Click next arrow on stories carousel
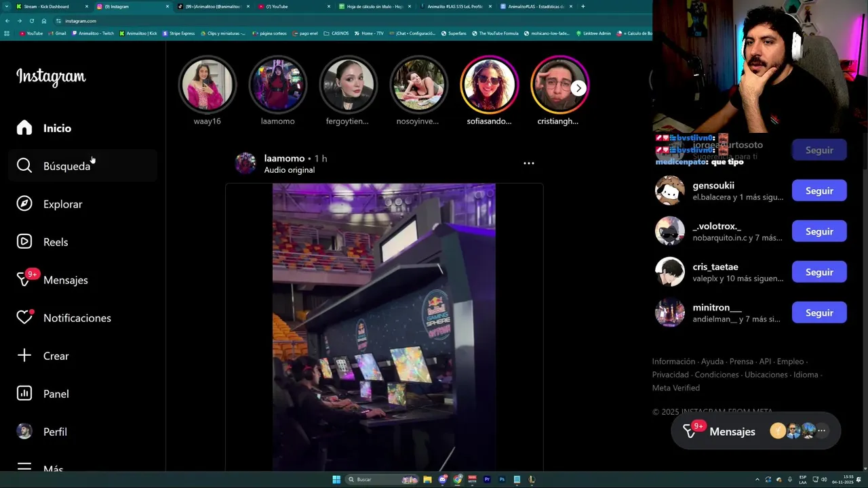Image resolution: width=868 pixels, height=488 pixels. click(578, 88)
